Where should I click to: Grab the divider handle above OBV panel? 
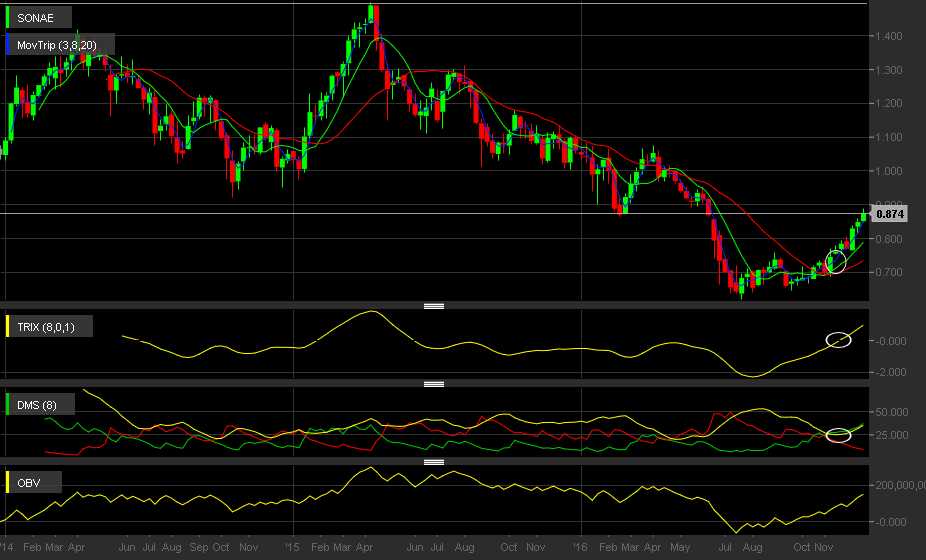click(x=434, y=462)
